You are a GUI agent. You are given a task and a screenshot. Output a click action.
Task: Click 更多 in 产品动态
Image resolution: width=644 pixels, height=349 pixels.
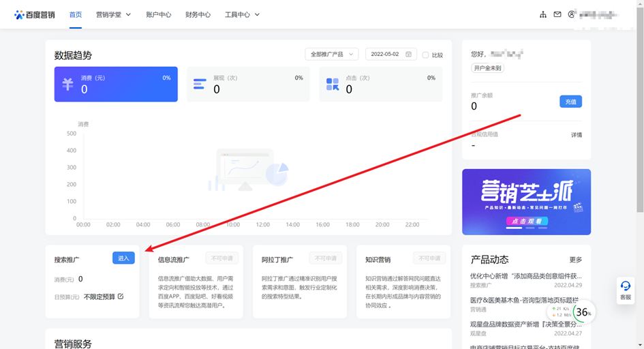pyautogui.click(x=576, y=260)
